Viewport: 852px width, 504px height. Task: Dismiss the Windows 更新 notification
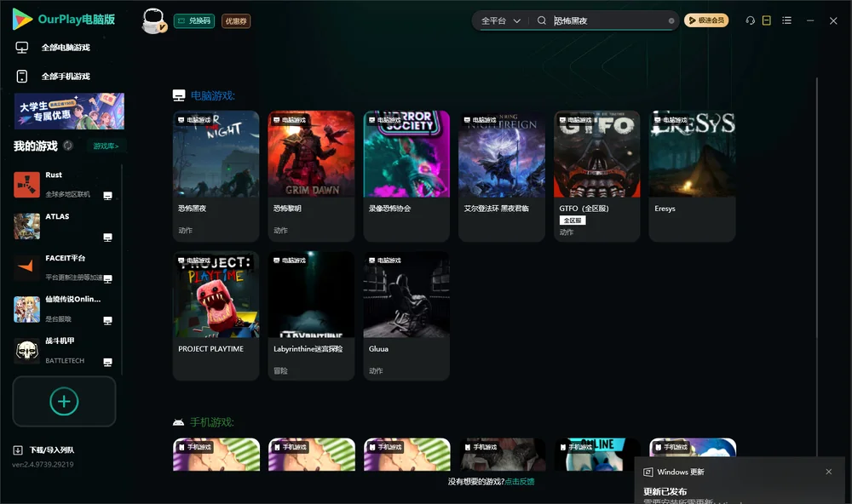[829, 472]
